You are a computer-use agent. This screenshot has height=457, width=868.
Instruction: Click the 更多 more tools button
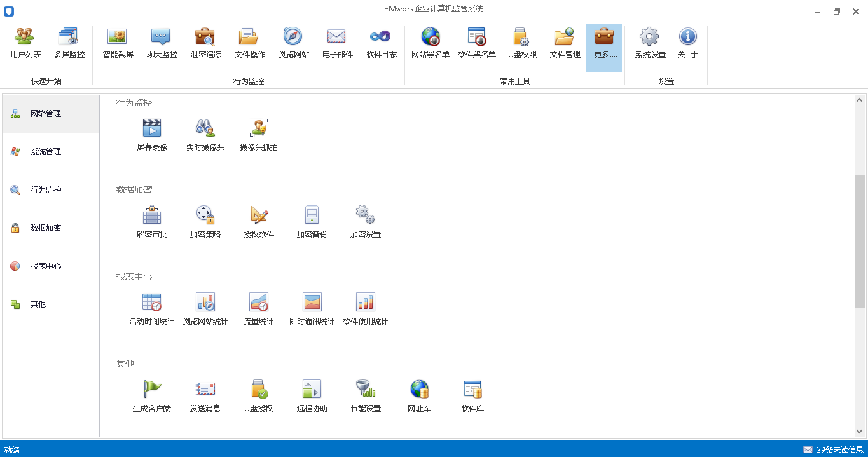click(x=604, y=48)
